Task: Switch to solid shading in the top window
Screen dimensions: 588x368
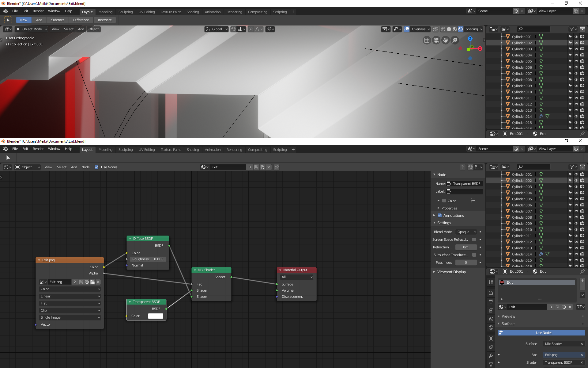Action: [449, 29]
